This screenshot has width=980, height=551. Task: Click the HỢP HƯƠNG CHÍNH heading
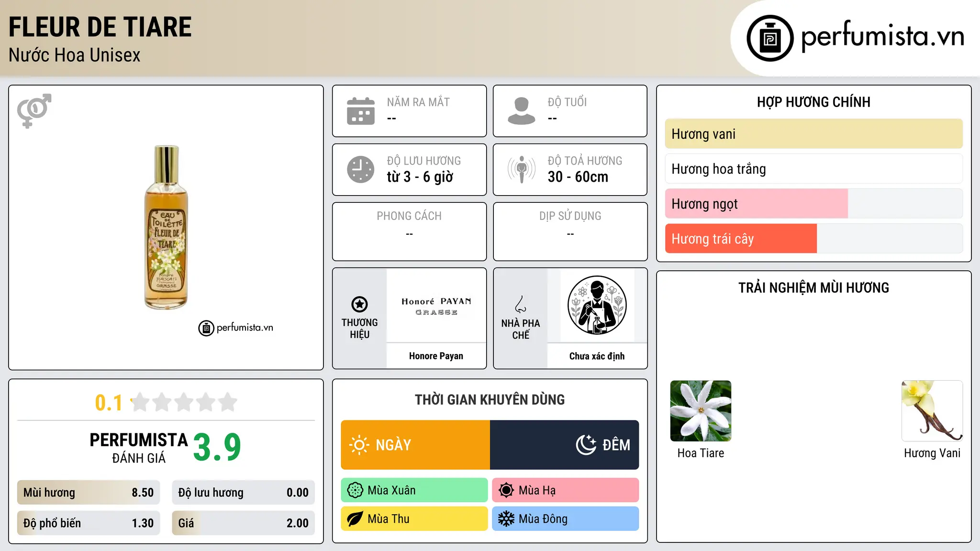[x=813, y=102]
